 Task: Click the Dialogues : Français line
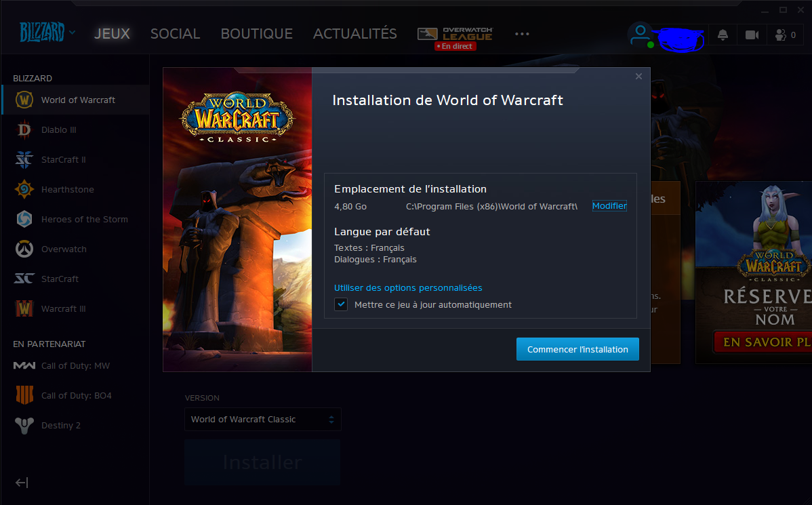(x=375, y=260)
